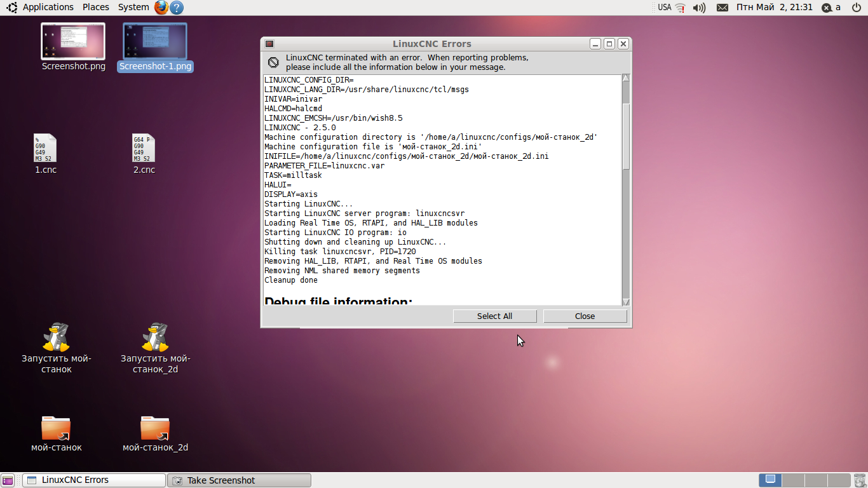Click the line 'DISPLAY=axis'
Image resolution: width=868 pixels, height=488 pixels.
[291, 194]
